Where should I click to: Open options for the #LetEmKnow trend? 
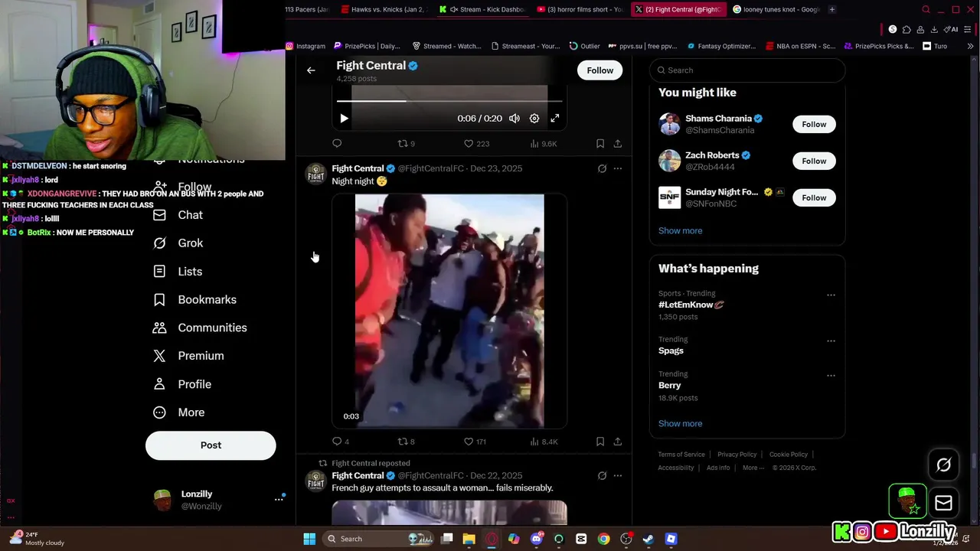[831, 295]
